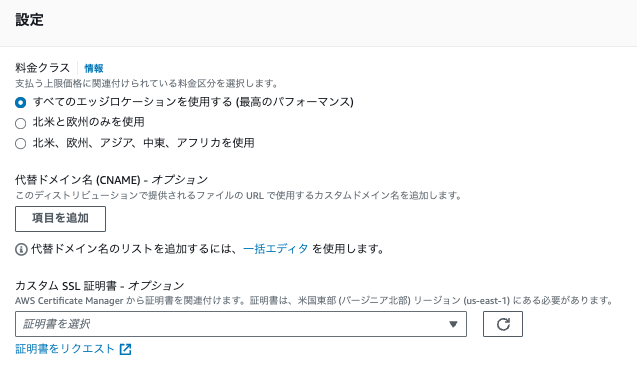
Task: Select the すべてのエッジロケーションを使用する radio circle
Action: 20,102
